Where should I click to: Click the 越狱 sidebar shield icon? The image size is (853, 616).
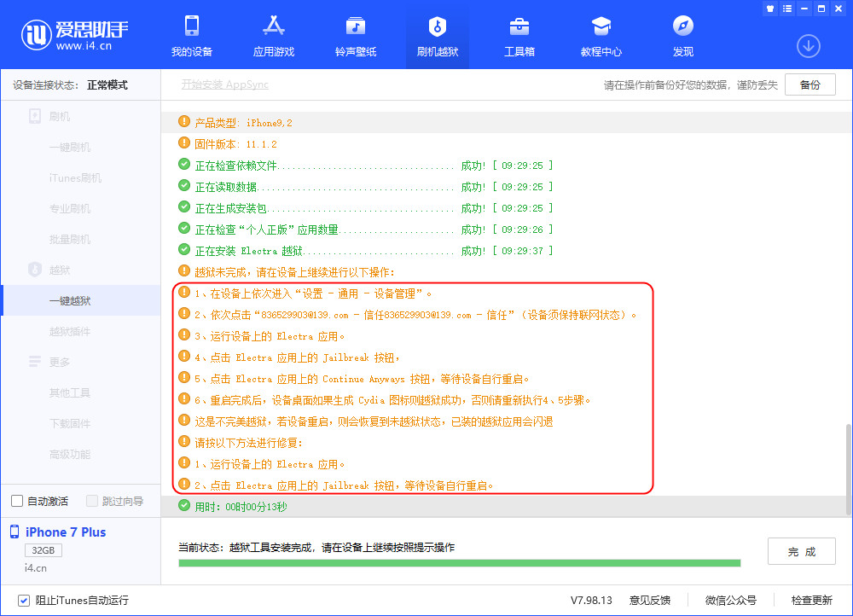point(35,270)
